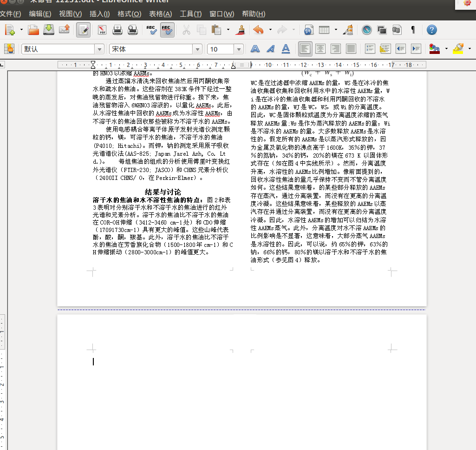The image size is (476, 450).
Task: Open the 视图(V) menu
Action: pos(71,14)
